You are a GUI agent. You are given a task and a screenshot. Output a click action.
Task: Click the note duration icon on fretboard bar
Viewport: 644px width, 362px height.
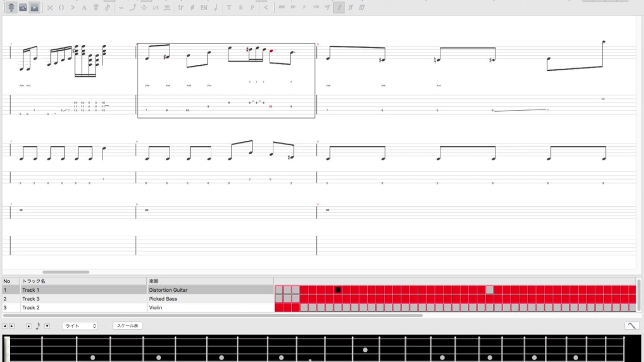[x=38, y=326]
